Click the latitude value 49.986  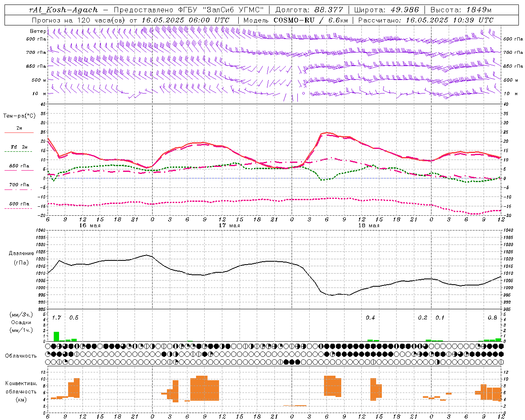(405, 10)
